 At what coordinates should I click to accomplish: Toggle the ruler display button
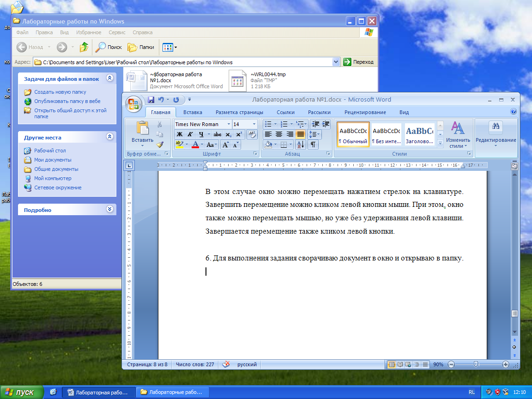tap(515, 166)
